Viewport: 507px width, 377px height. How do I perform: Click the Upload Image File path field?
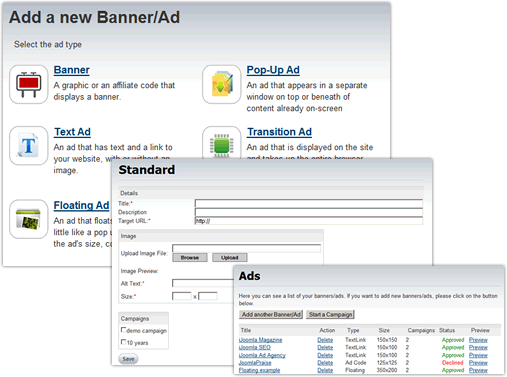click(x=246, y=248)
